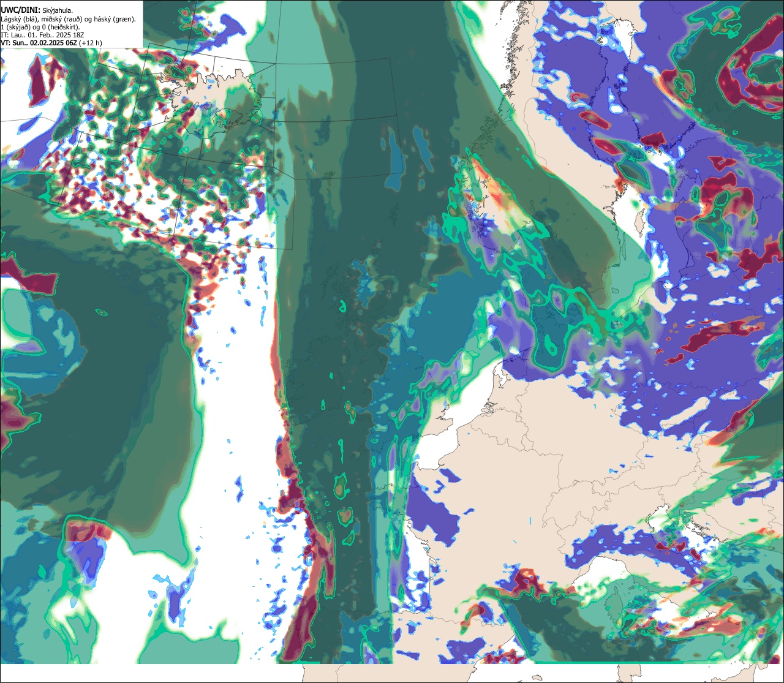This screenshot has width=784, height=683.
Task: Click the line "1 (skýjað) og 0 (heiðskírt)."
Action: point(40,27)
